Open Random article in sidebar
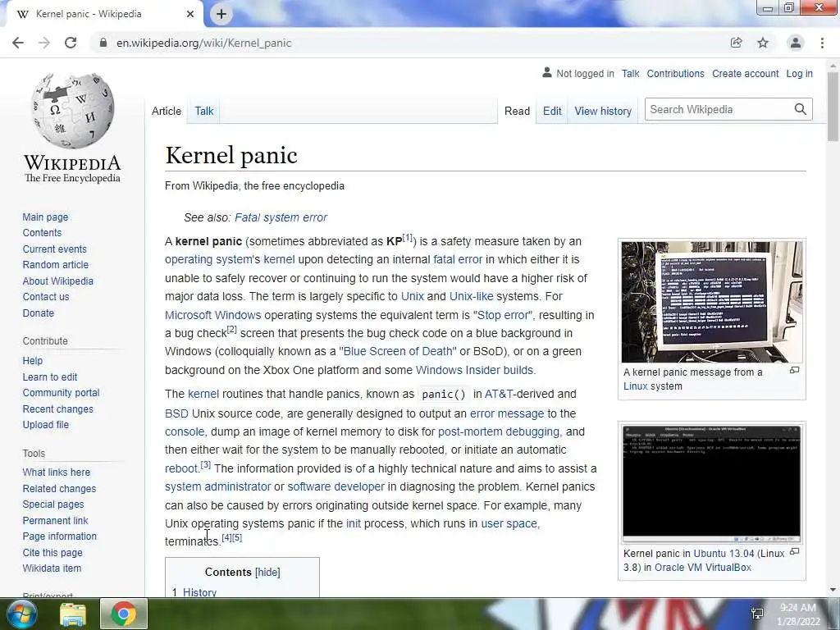 point(56,265)
